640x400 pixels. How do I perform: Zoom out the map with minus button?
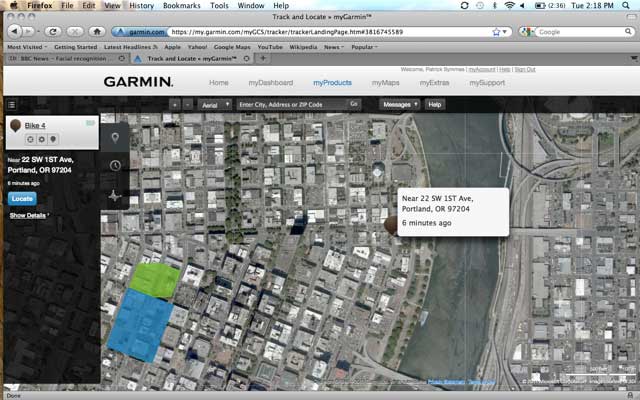pos(188,104)
